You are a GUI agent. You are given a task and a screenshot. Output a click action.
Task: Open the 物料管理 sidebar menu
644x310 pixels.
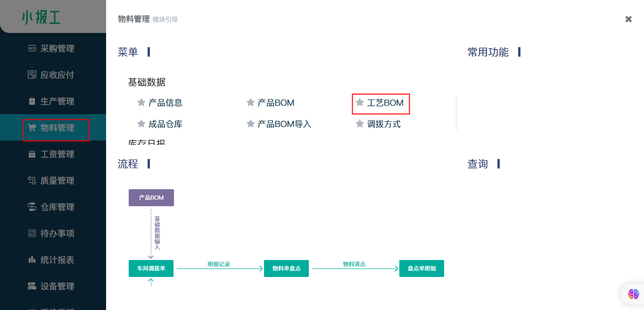(57, 127)
